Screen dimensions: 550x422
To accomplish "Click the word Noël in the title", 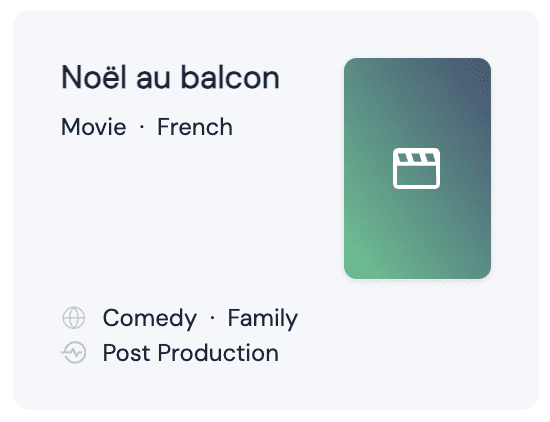I will pos(94,78).
